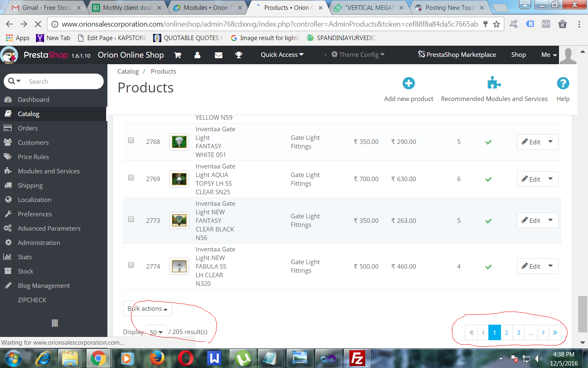Collapse the sidebar menu with bars icon
588x368 pixels.
(55, 323)
